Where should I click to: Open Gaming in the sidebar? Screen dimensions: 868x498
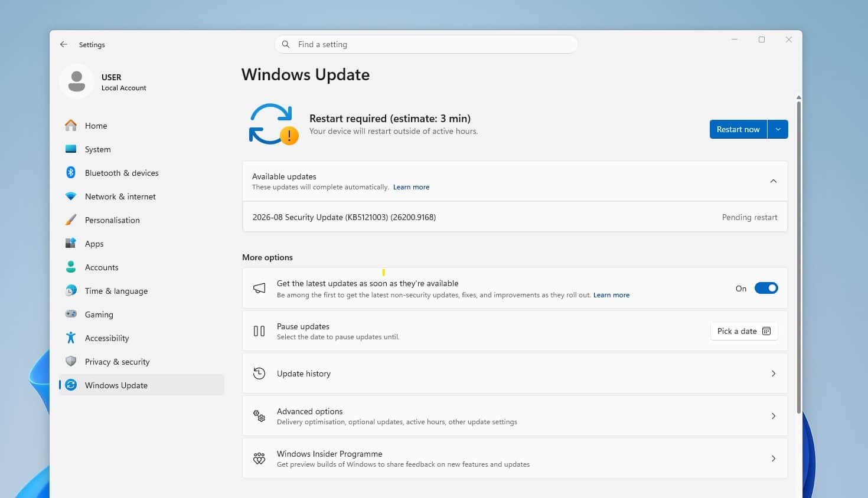142,314
